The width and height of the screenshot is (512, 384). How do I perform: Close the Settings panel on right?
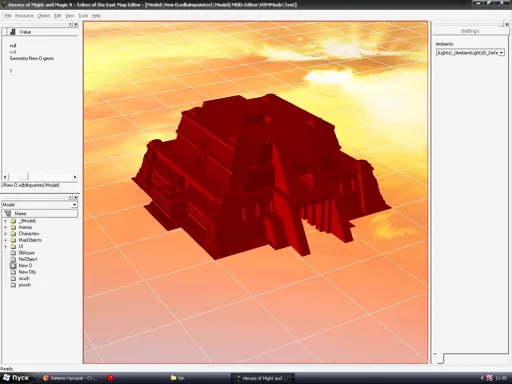[x=507, y=24]
